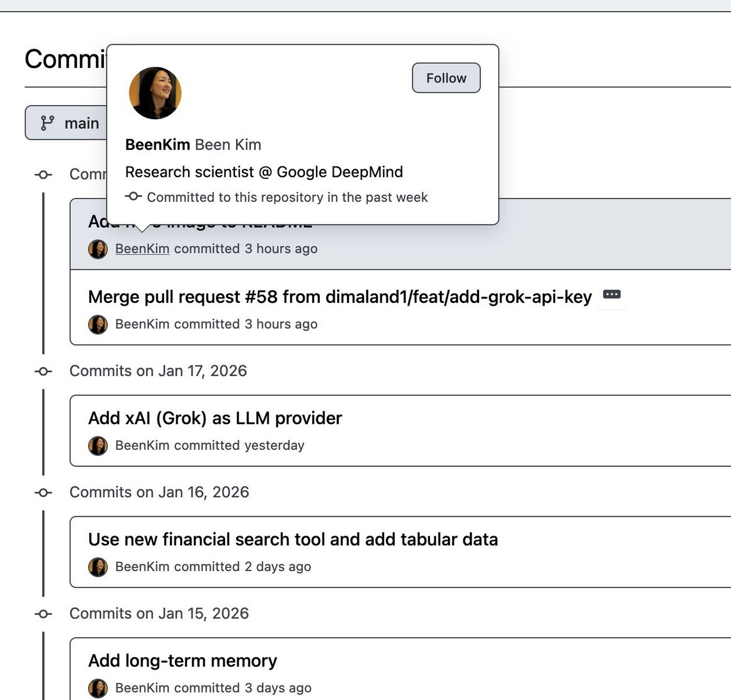731x700 pixels.
Task: Click commit node icon beside Jan 17, 2026
Action: tap(44, 371)
